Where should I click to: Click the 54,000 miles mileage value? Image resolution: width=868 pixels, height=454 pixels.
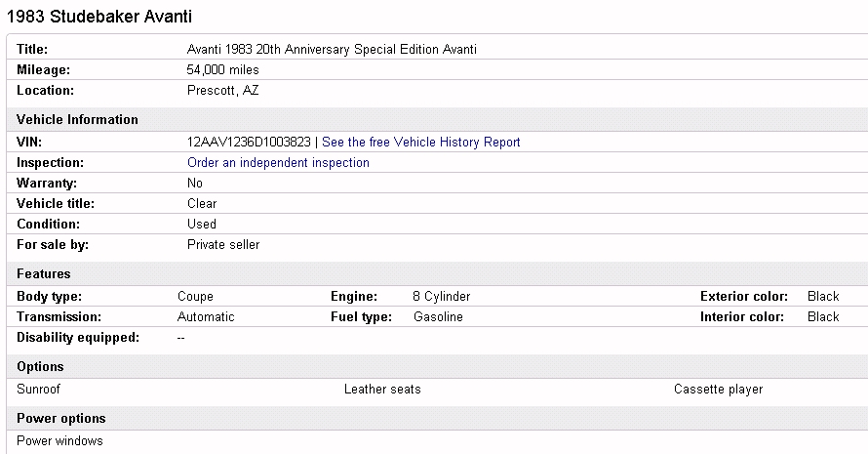[222, 70]
